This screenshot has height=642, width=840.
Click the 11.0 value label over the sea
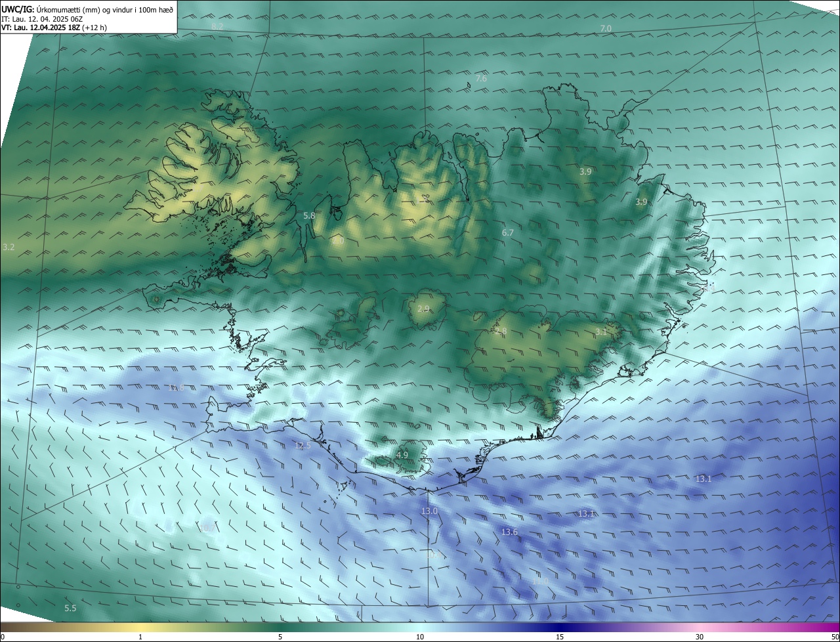point(540,582)
